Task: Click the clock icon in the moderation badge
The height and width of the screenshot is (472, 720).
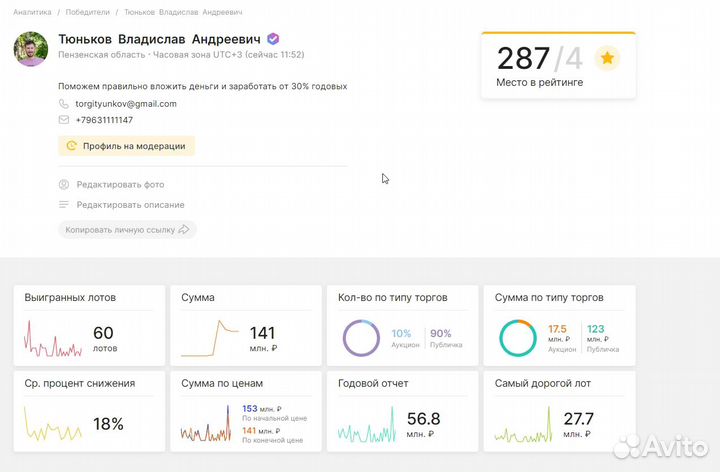Action: pos(71,146)
